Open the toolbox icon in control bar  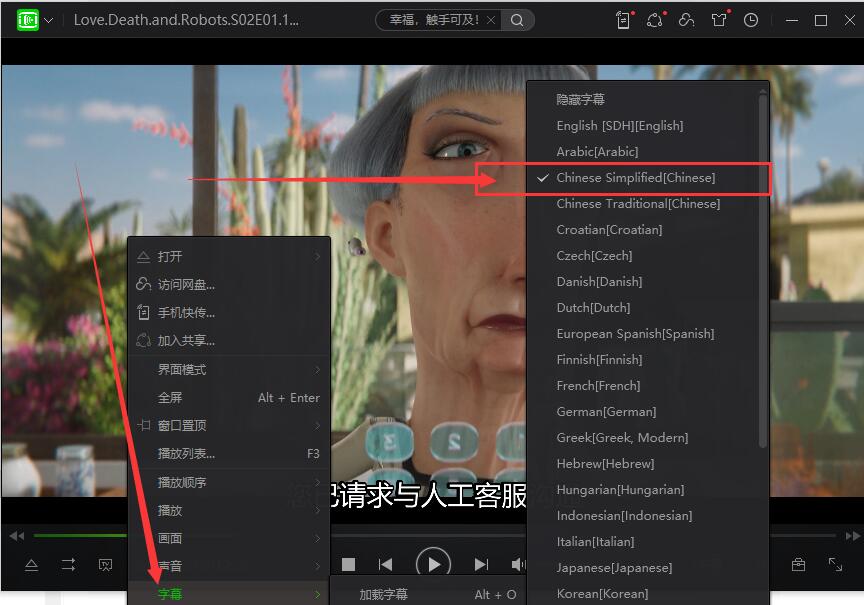798,565
